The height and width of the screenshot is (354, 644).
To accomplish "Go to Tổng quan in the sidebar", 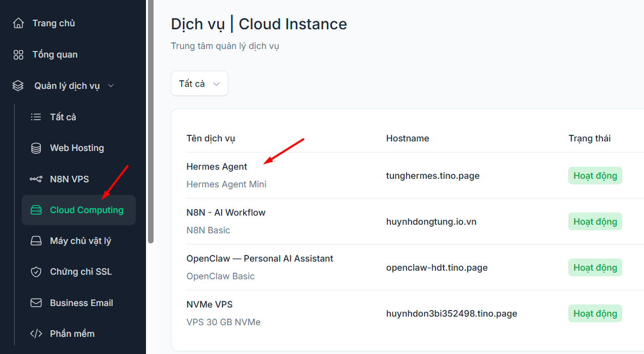I will [55, 55].
